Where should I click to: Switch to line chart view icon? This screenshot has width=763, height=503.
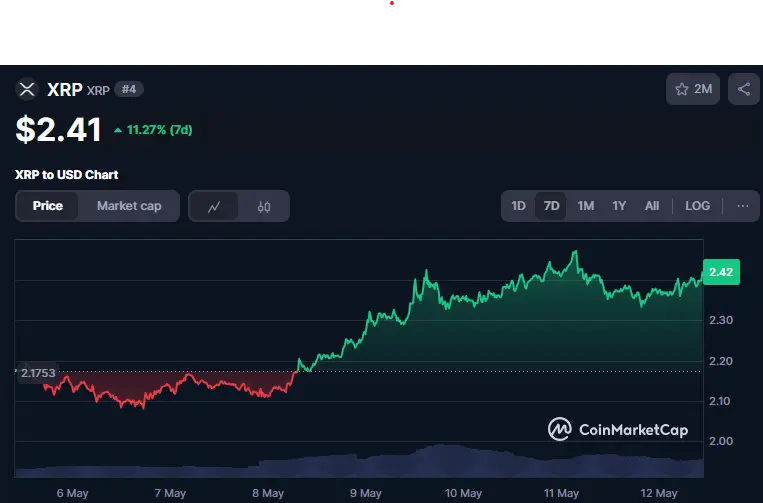pyautogui.click(x=214, y=206)
